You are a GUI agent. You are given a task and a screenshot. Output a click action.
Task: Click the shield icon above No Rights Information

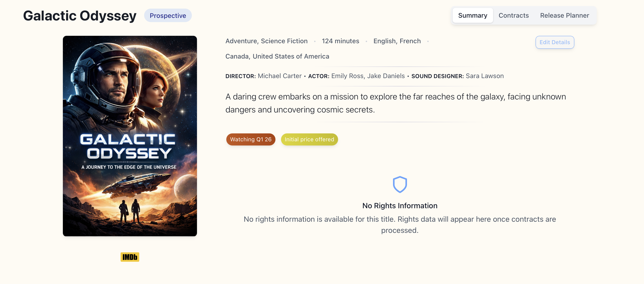(x=400, y=185)
